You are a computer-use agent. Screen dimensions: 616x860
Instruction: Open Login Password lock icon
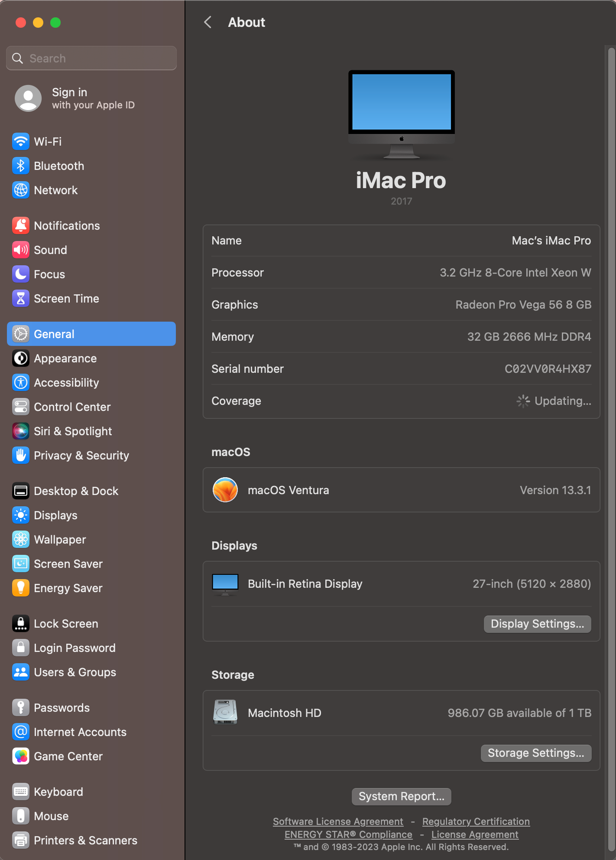click(21, 648)
